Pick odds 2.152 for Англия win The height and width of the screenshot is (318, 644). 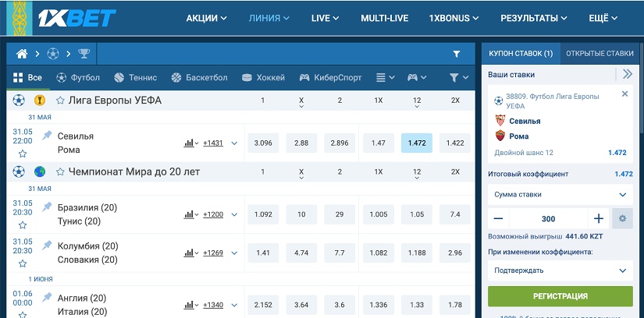point(263,305)
